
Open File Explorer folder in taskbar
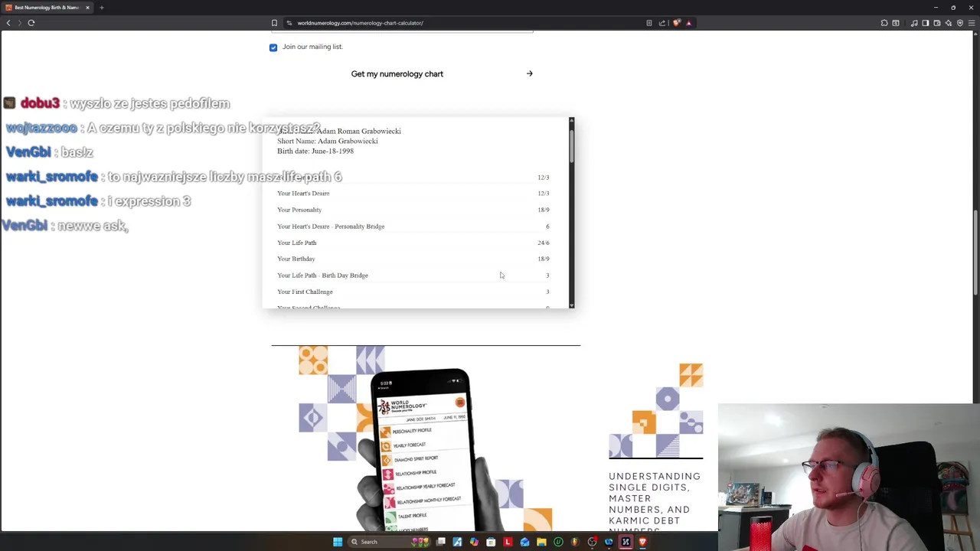click(541, 542)
